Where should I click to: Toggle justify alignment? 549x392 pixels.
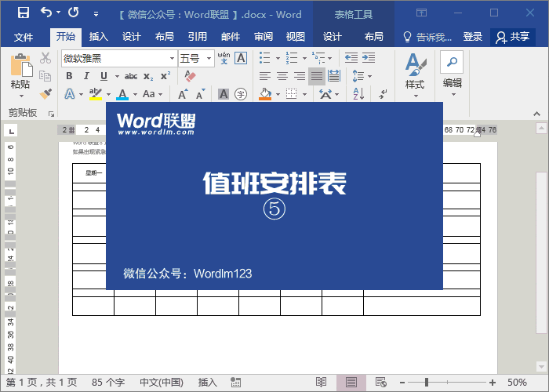317,76
